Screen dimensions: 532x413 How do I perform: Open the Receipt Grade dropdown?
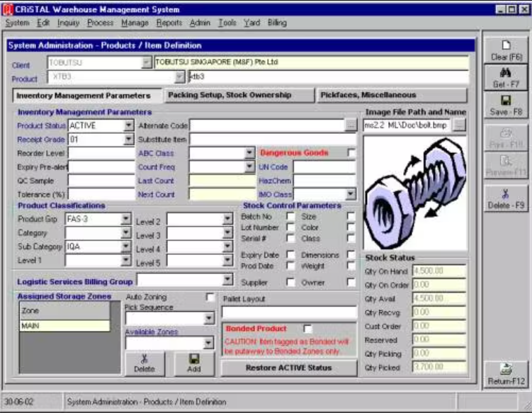point(128,139)
